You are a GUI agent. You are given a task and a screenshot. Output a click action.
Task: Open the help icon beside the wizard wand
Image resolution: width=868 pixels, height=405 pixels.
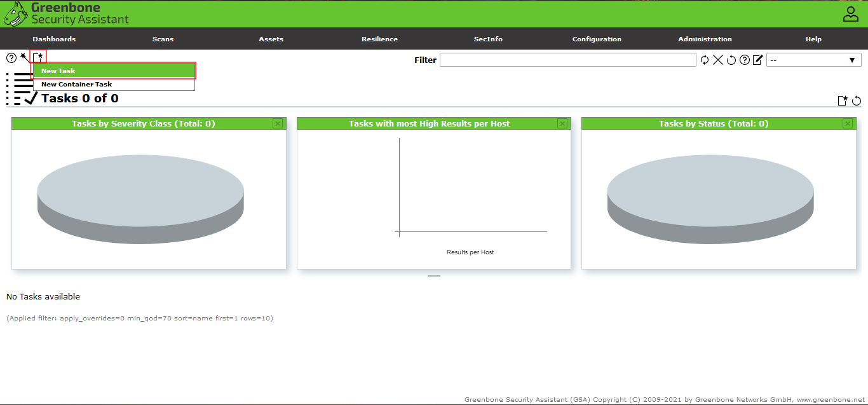click(11, 58)
